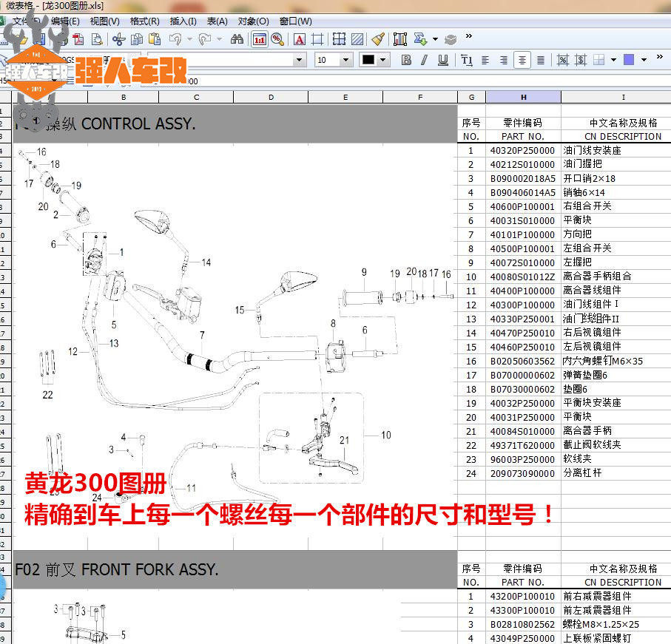This screenshot has width=671, height=644.
Task: Click the Redo arrow icon
Action: [205, 40]
